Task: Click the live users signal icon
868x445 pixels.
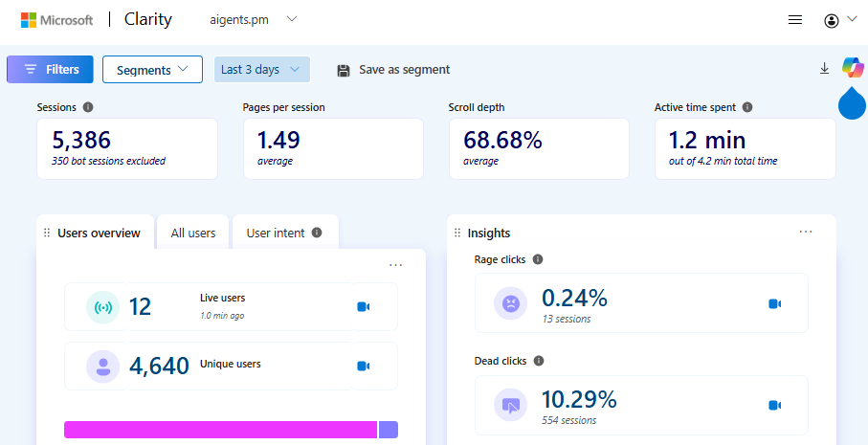Action: coord(103,307)
